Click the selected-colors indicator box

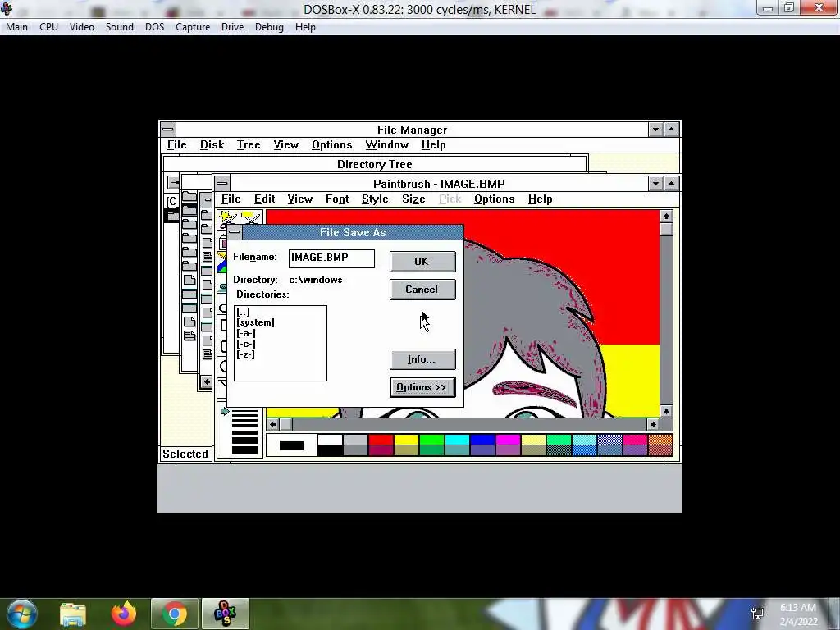(291, 445)
